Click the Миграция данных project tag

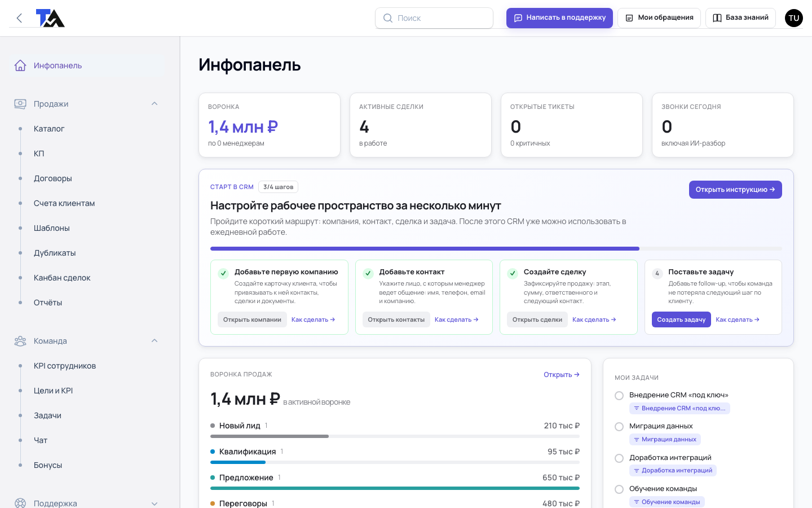coord(665,440)
